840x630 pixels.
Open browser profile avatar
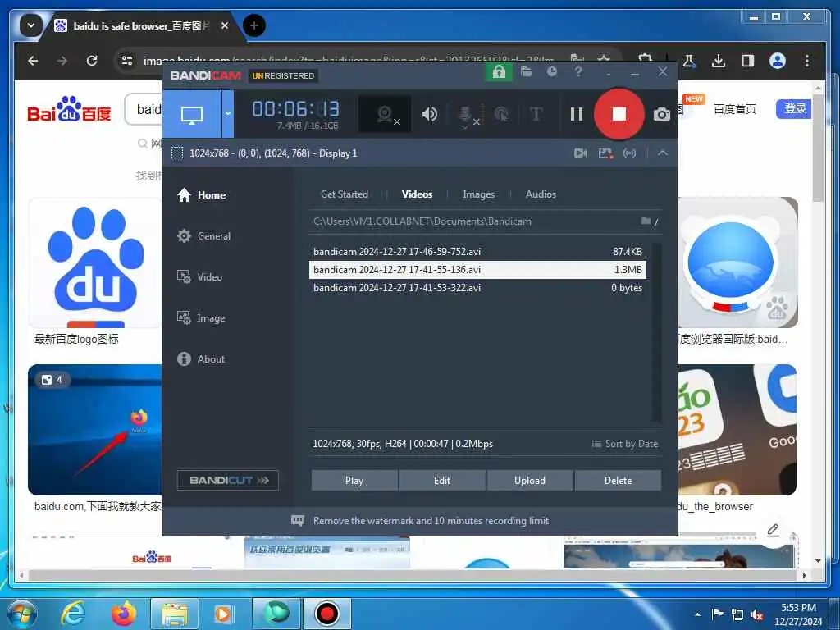click(778, 61)
